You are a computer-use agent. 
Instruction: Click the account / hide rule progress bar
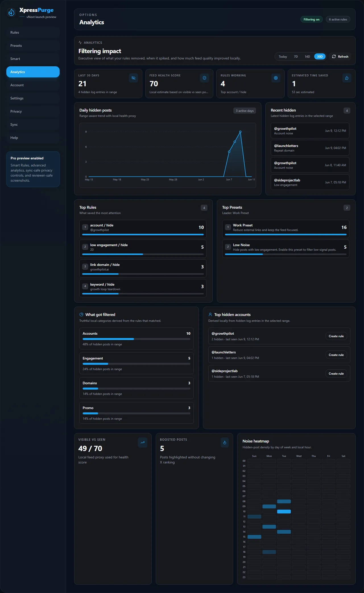(143, 234)
